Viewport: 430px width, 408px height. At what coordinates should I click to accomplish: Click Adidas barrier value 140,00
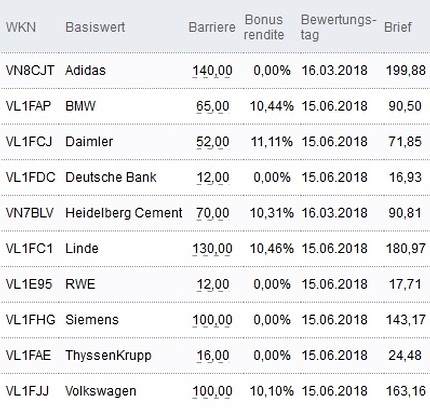pos(212,70)
